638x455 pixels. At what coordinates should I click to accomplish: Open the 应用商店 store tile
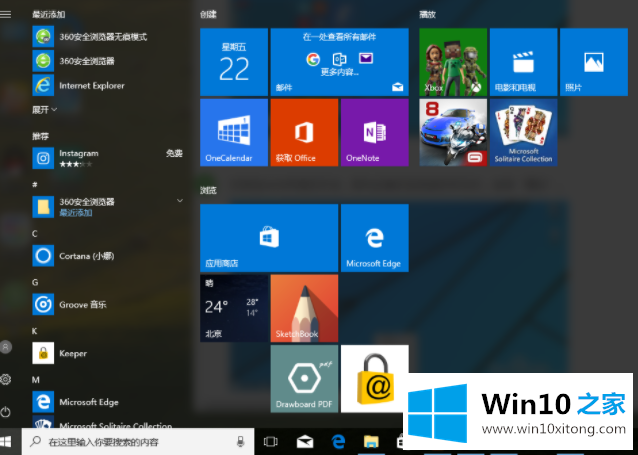pyautogui.click(x=269, y=238)
